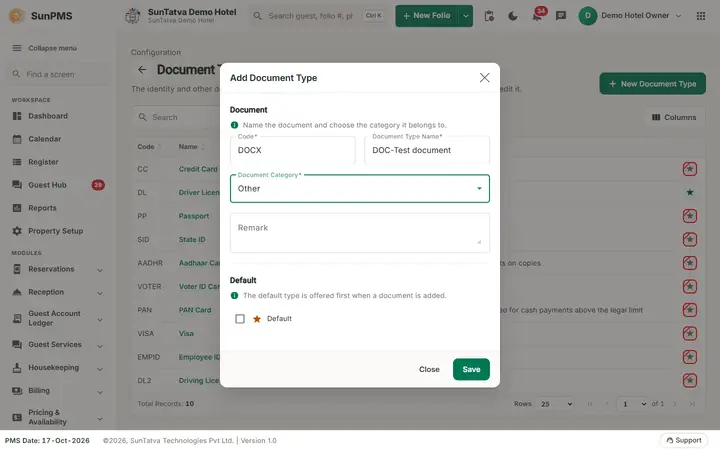The height and width of the screenshot is (450, 720).
Task: Click the star icon in the State ID row
Action: coord(690,239)
